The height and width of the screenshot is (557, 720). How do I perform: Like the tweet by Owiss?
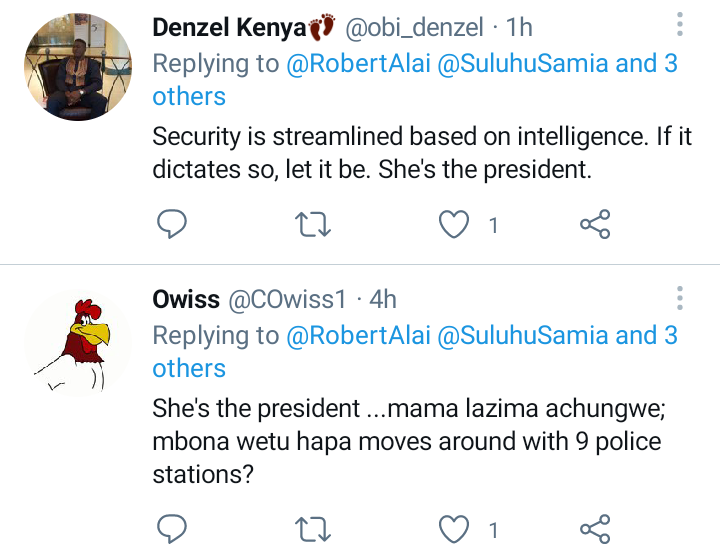pos(454,529)
